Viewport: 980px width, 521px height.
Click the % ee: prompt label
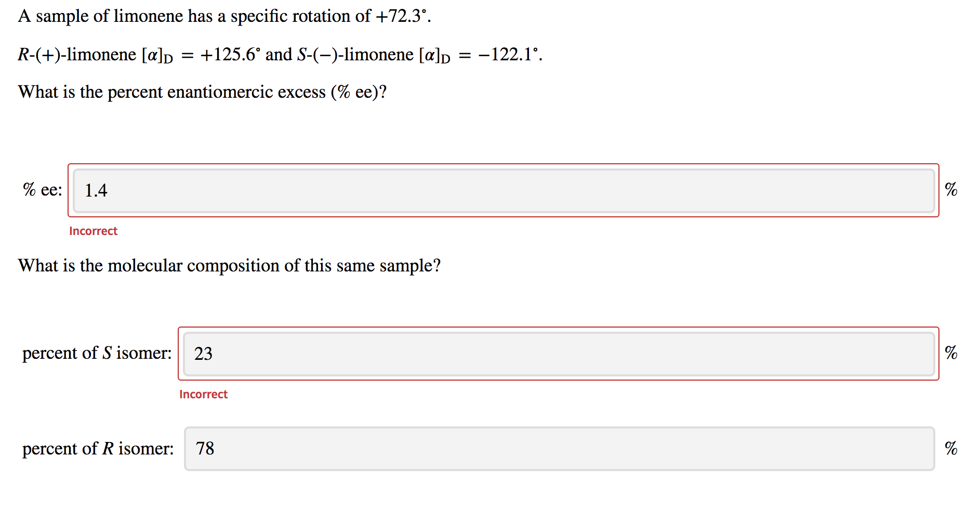point(42,189)
